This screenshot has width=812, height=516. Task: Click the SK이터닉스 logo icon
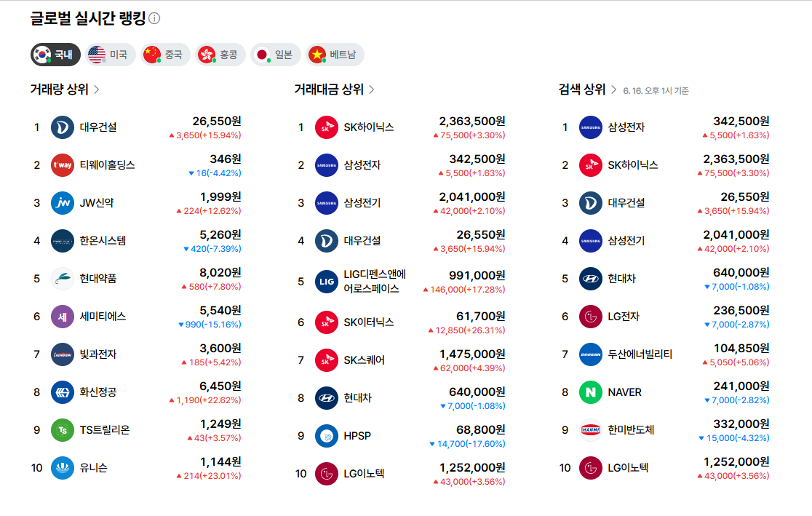click(x=327, y=322)
